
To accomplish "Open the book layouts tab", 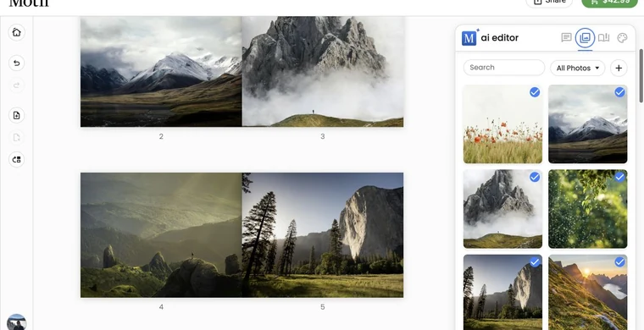I will 603,38.
